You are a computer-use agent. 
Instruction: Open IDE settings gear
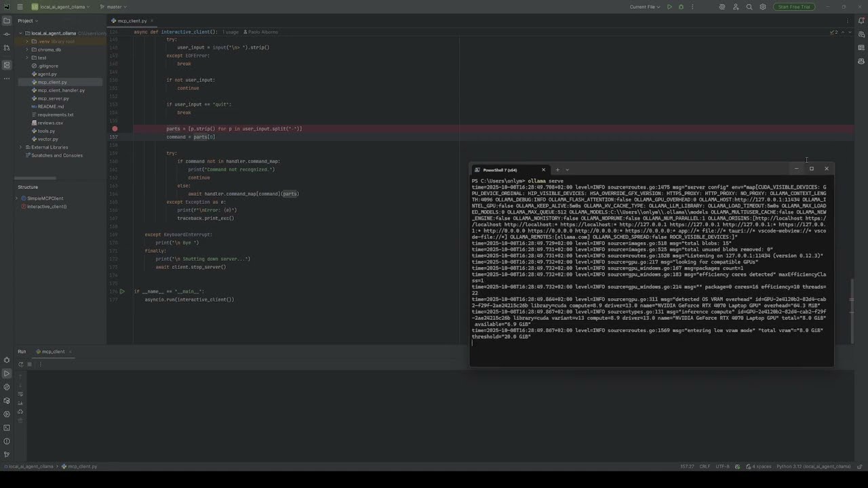click(763, 7)
